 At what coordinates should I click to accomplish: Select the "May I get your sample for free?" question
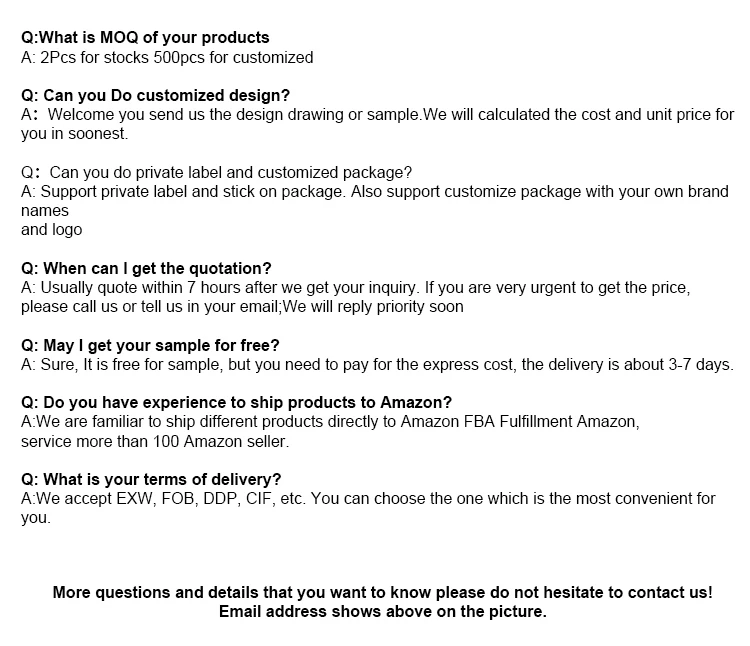[150, 345]
